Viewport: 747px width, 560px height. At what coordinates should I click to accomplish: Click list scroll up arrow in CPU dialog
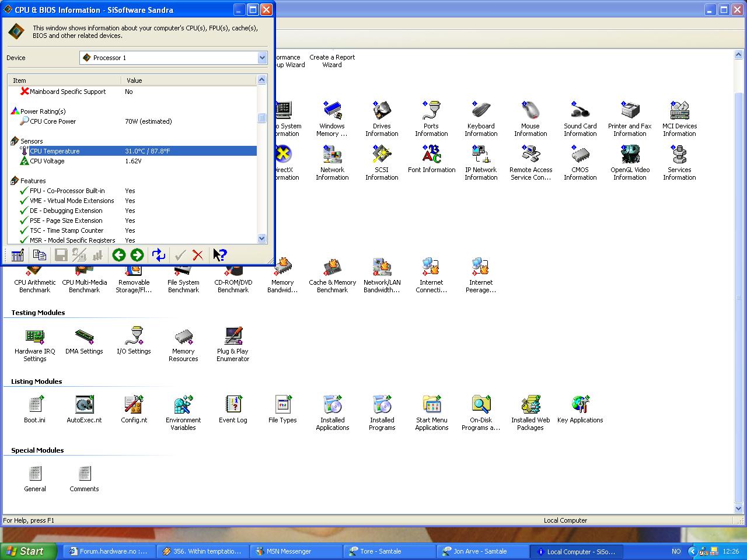(x=261, y=80)
